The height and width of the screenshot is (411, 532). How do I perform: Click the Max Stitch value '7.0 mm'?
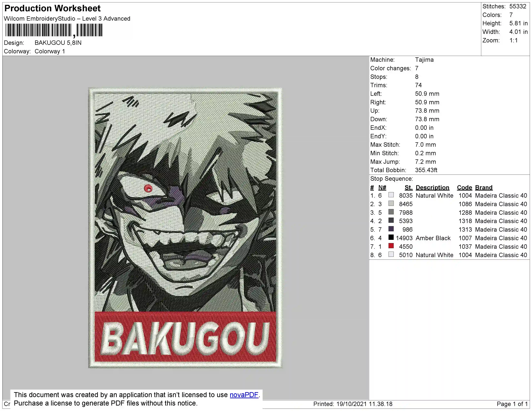click(425, 145)
